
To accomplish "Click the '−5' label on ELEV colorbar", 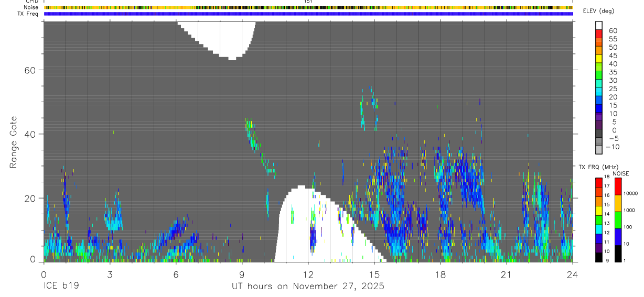I will pyautogui.click(x=613, y=138).
